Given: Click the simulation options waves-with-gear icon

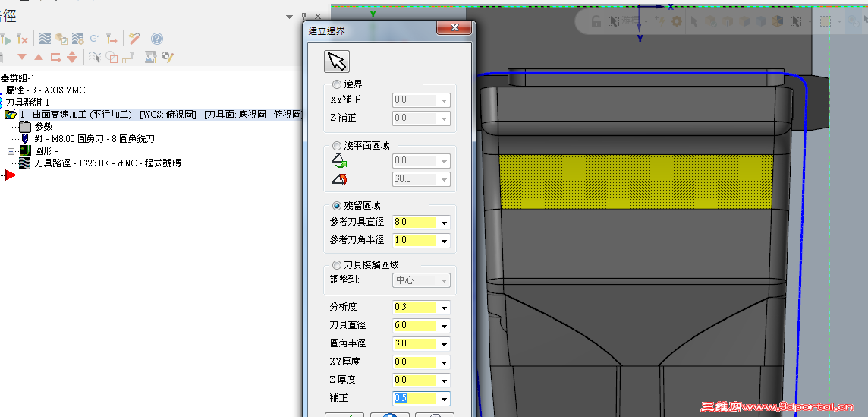Looking at the screenshot, I should 78,38.
